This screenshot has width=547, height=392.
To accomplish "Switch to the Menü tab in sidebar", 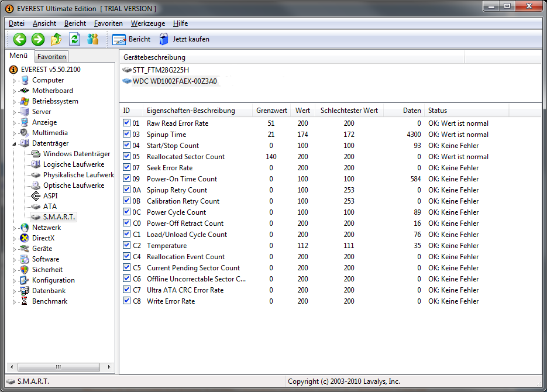I will [19, 56].
